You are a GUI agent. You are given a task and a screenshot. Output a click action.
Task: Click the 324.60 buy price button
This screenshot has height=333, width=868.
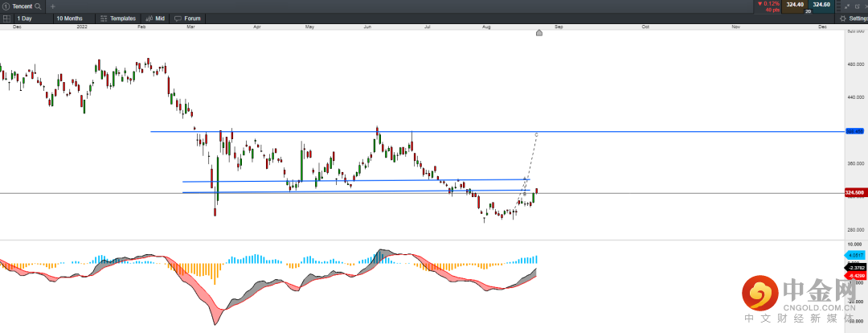click(821, 5)
